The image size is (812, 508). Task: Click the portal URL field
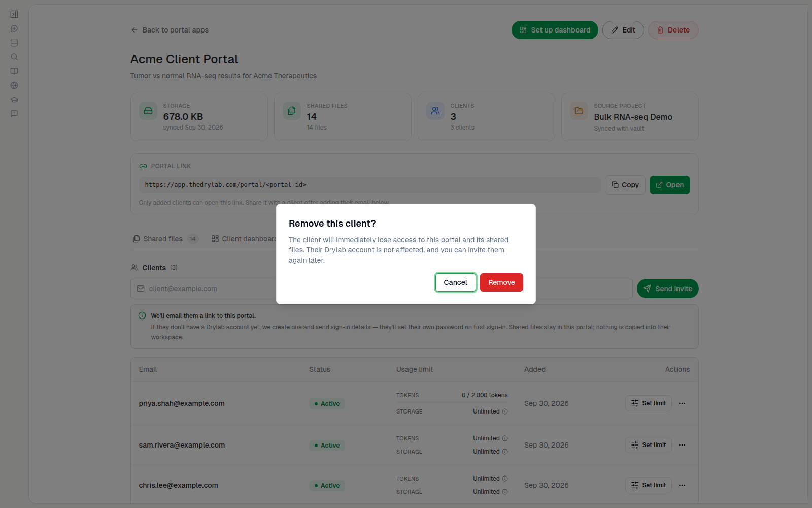(369, 185)
